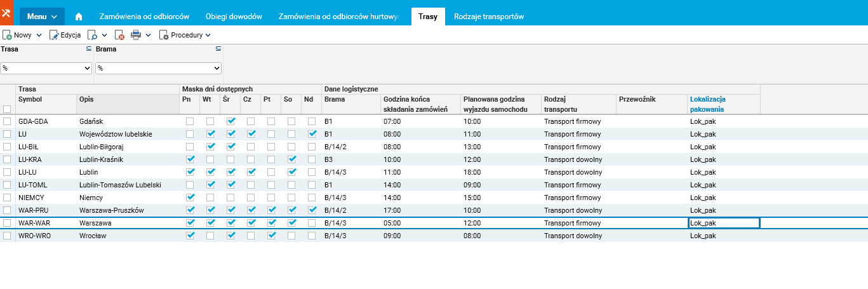
Task: Click the Lok_pak cell in WAR-WAR row
Action: pos(724,223)
